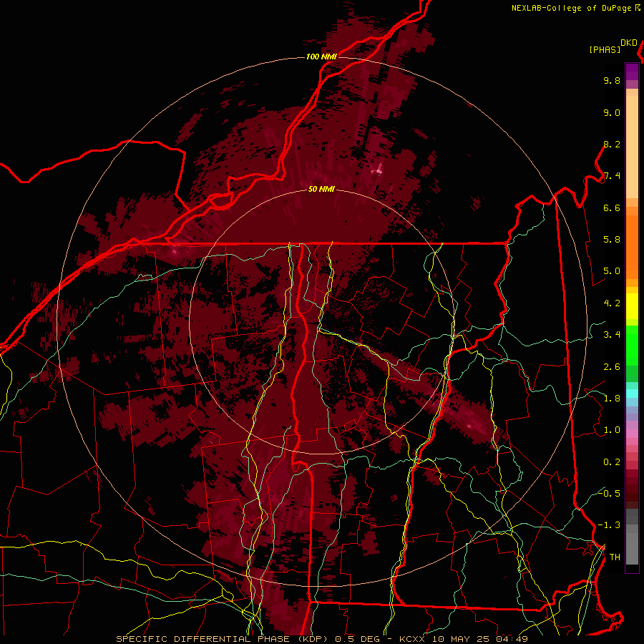The width and height of the screenshot is (644, 644).
Task: Click the 2.6 value on the color scale
Action: click(x=612, y=367)
